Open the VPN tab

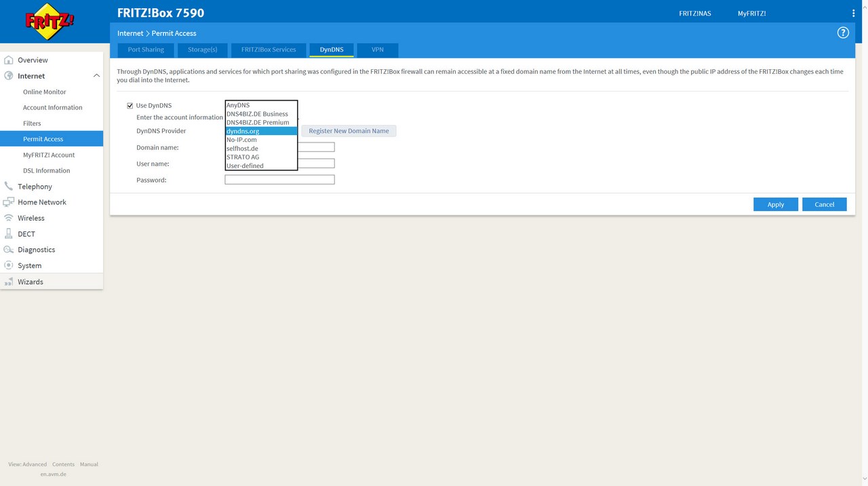378,50
